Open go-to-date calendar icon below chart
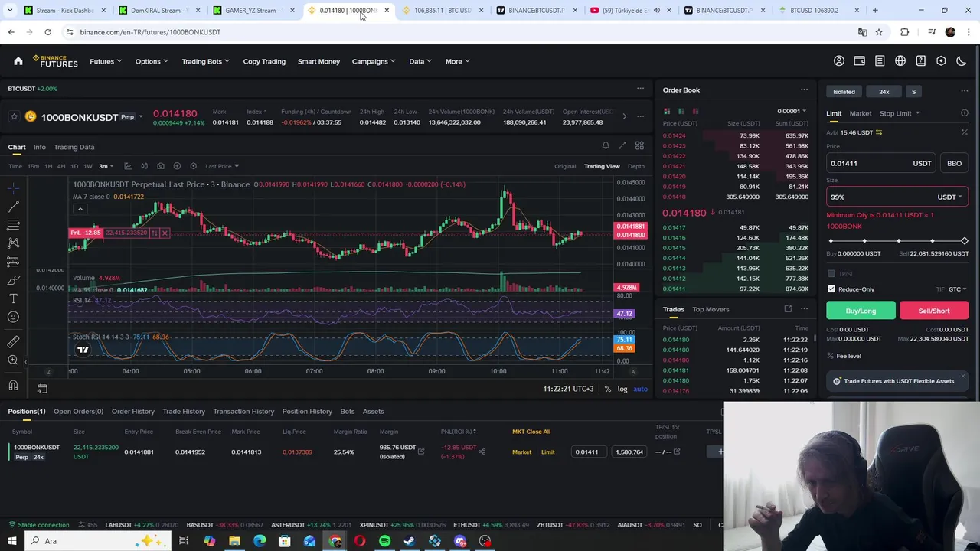 pos(42,389)
